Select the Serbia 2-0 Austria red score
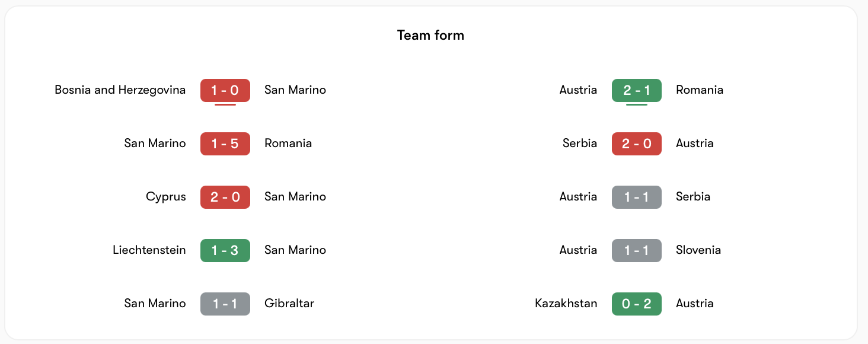The height and width of the screenshot is (344, 868). tap(637, 144)
